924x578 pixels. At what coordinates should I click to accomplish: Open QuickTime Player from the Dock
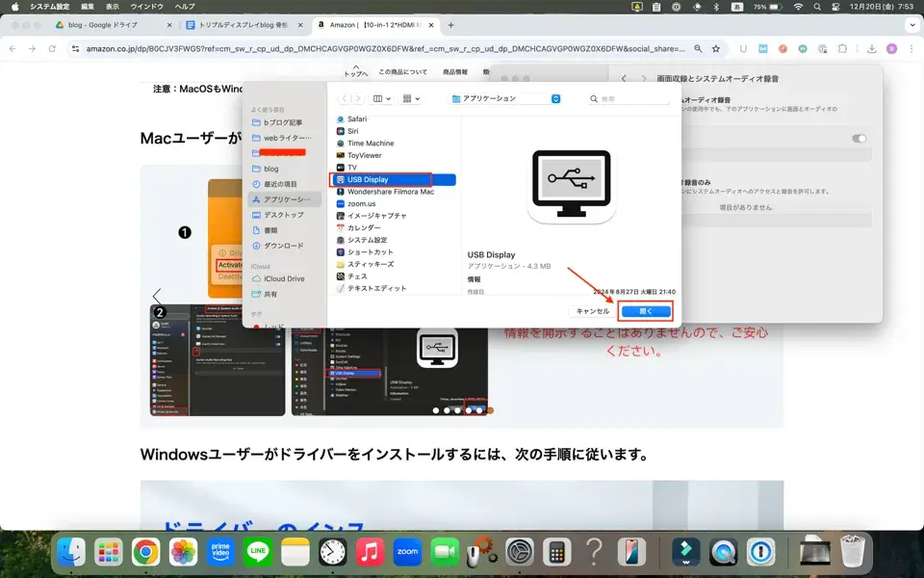point(724,553)
